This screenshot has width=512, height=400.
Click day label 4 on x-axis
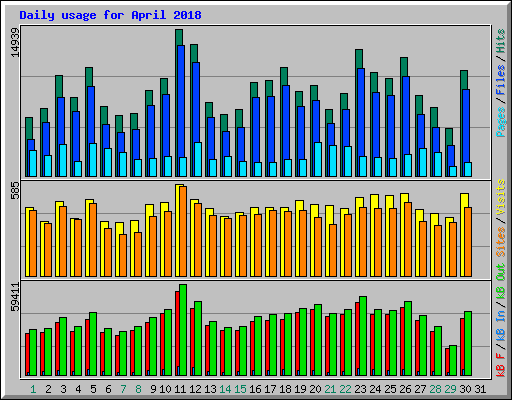click(x=78, y=389)
